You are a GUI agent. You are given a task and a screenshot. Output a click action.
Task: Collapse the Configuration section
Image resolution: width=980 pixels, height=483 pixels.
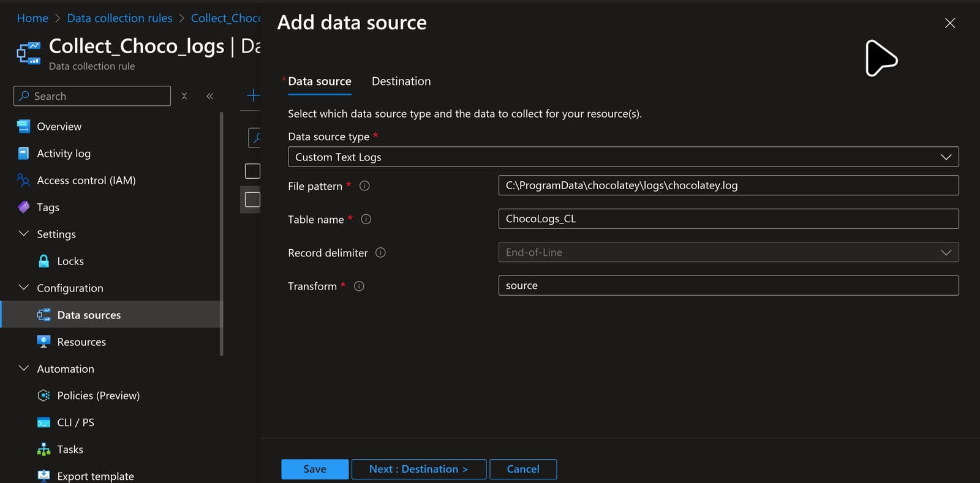tap(24, 288)
